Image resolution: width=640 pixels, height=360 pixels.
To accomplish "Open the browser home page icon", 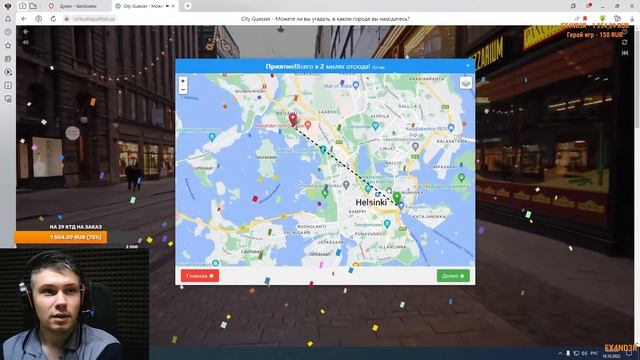I will pos(22,6).
